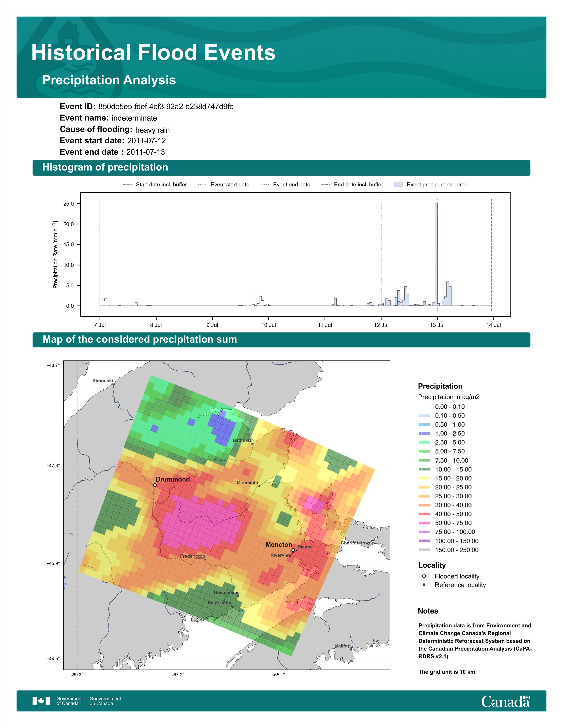This screenshot has height=728, width=563.
Task: Click the Saint John reference locality dot
Action: (232, 606)
